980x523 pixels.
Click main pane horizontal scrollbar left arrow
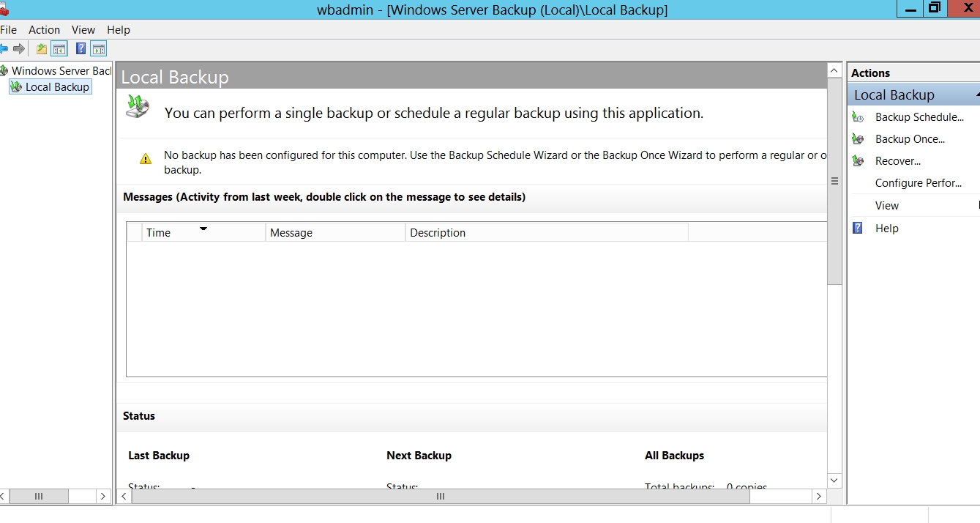point(124,497)
